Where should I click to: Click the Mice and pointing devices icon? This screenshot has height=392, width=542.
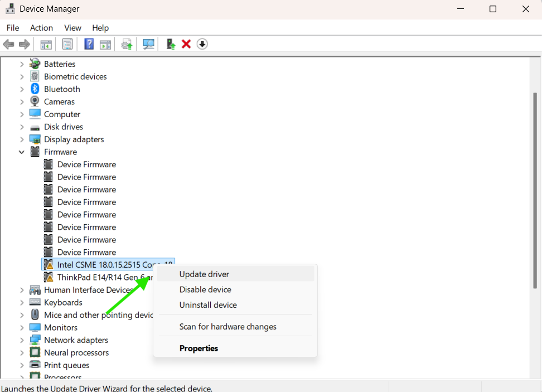pos(35,314)
